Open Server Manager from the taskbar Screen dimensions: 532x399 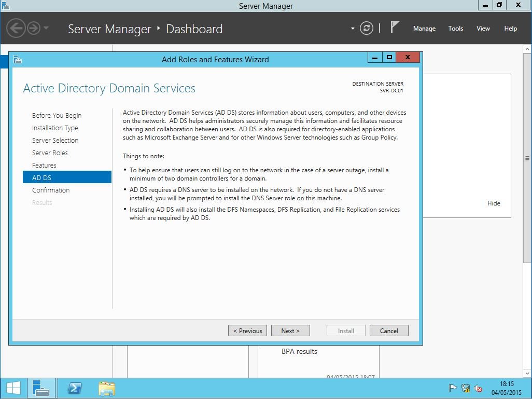pos(41,388)
